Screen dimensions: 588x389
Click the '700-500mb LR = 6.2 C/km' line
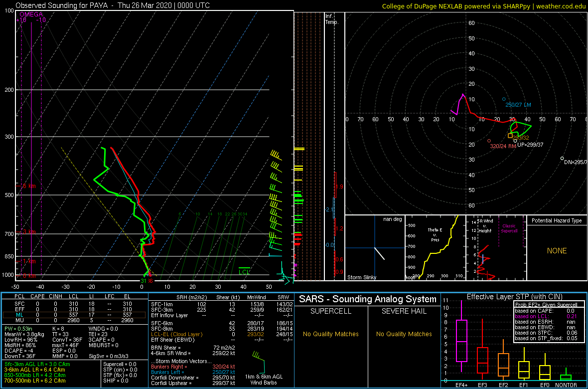pyautogui.click(x=35, y=381)
